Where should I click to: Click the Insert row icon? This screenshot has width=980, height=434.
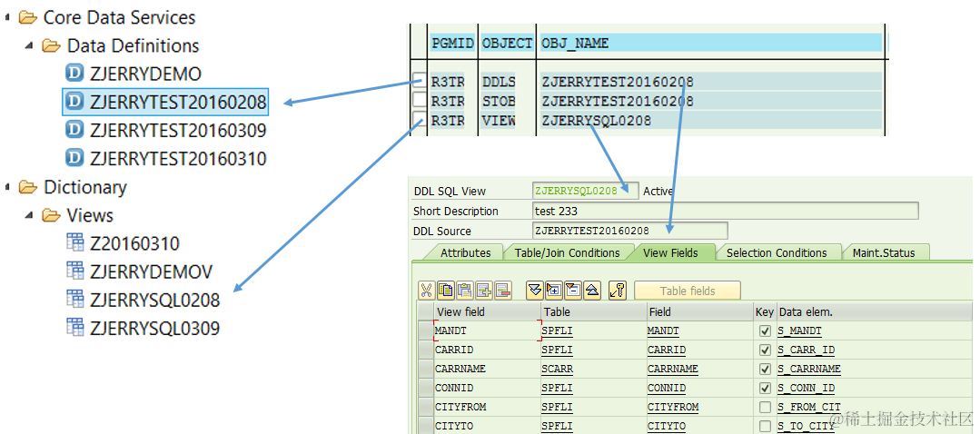coord(484,290)
